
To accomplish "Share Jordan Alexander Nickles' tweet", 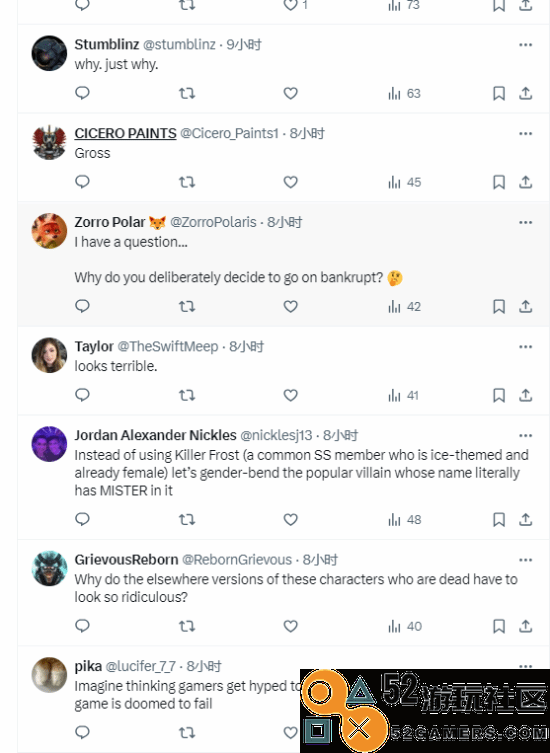I will point(526,519).
